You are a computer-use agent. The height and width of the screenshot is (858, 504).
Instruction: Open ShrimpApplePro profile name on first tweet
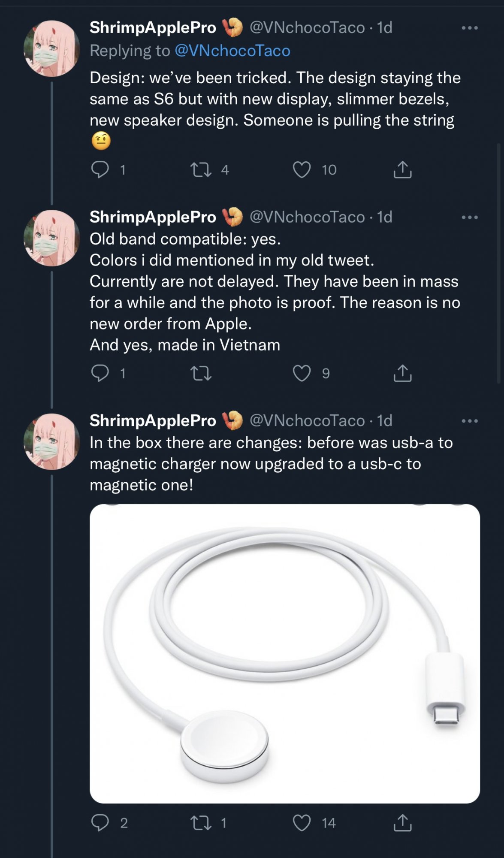(x=153, y=28)
